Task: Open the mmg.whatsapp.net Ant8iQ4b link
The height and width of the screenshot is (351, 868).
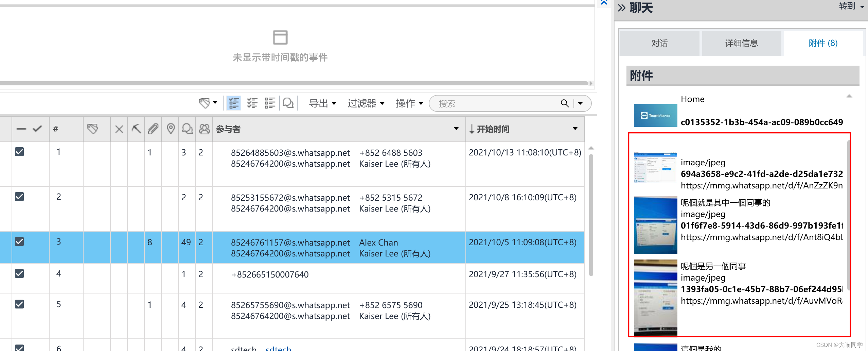Action: [x=762, y=237]
